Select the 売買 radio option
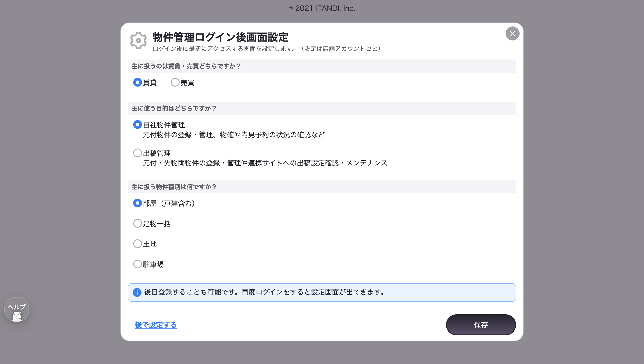 pyautogui.click(x=175, y=82)
